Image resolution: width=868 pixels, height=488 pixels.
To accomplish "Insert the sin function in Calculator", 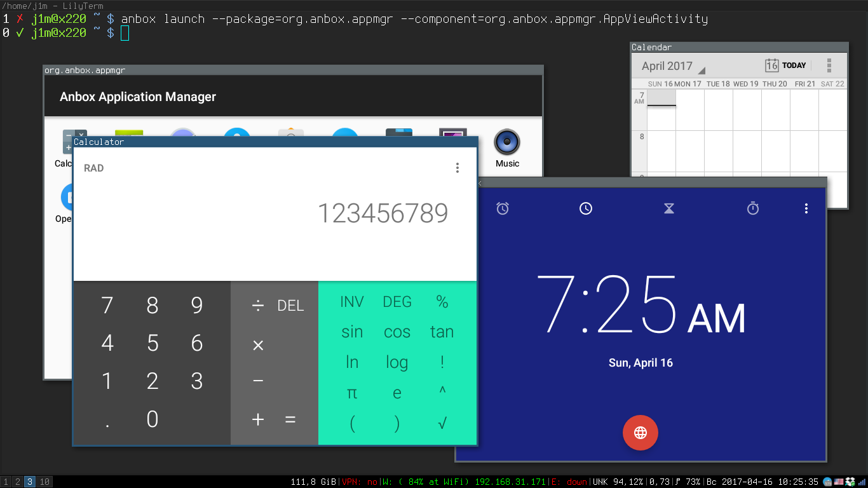I will pyautogui.click(x=352, y=332).
